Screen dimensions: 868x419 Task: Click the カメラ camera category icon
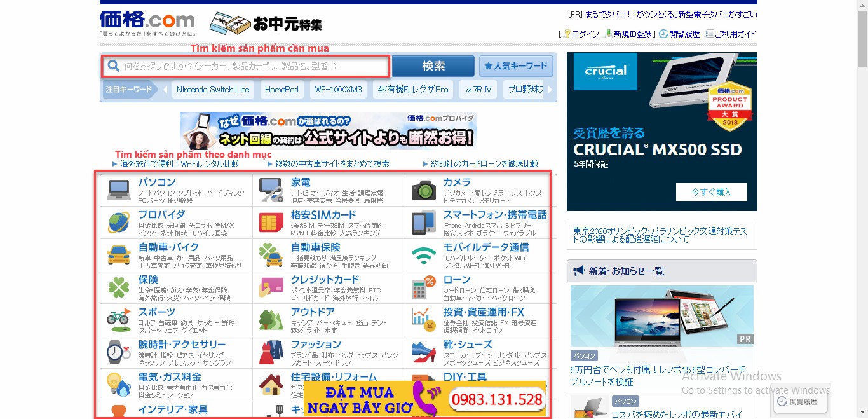pyautogui.click(x=424, y=190)
